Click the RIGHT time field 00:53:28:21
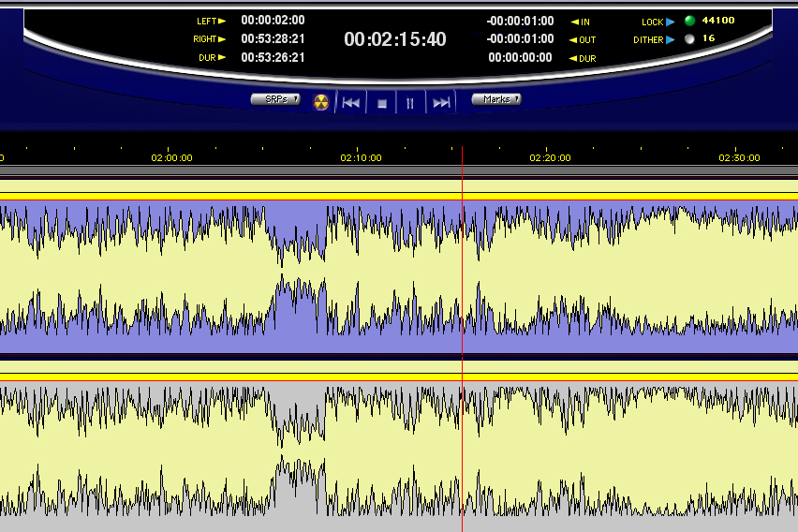This screenshot has height=532, width=798. [273, 38]
